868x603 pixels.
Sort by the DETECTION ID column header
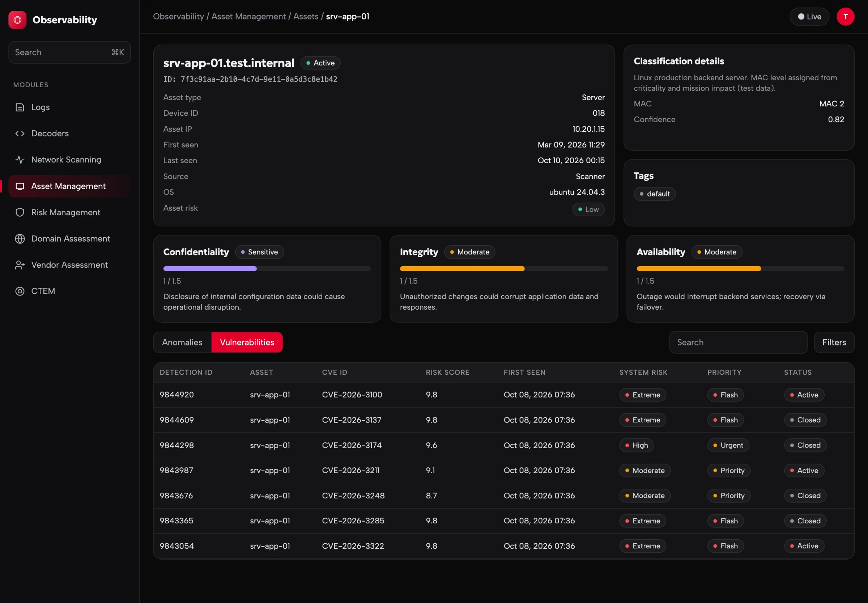186,373
